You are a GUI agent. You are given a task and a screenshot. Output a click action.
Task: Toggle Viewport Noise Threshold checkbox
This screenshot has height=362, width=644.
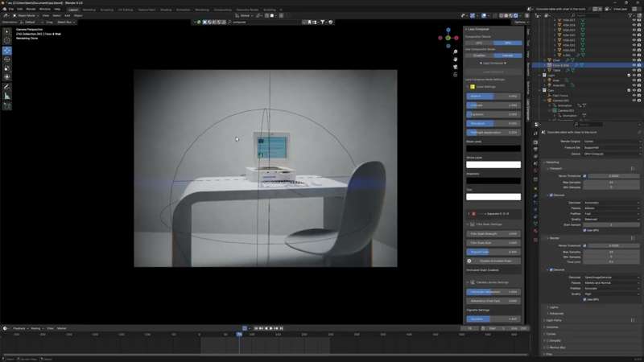[584, 176]
